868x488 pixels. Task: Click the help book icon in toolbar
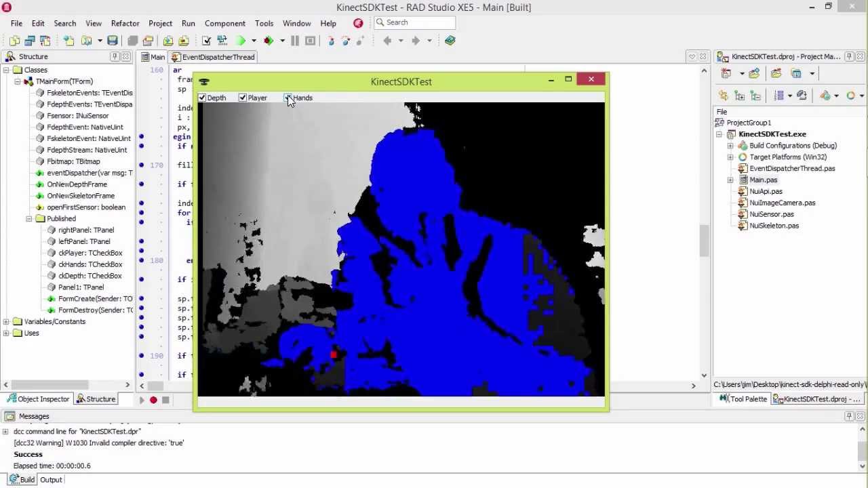click(x=450, y=41)
